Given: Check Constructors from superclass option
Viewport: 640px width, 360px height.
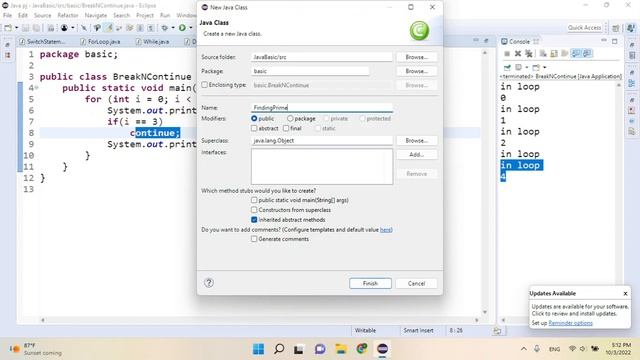Looking at the screenshot, I should pos(254,210).
